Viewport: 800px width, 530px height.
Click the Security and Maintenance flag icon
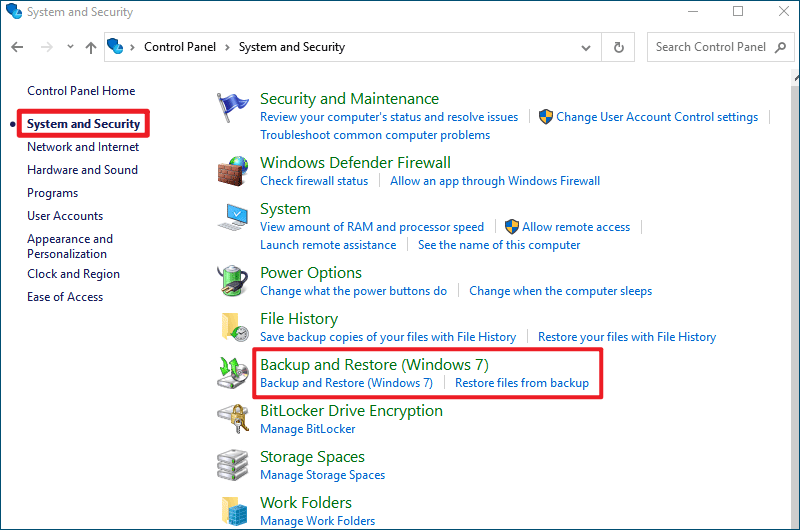[233, 107]
